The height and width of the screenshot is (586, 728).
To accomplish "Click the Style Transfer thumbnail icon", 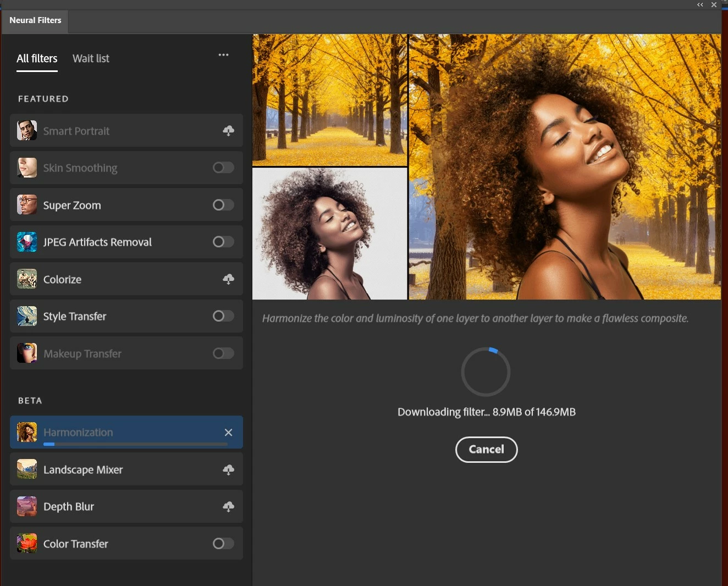I will [27, 316].
